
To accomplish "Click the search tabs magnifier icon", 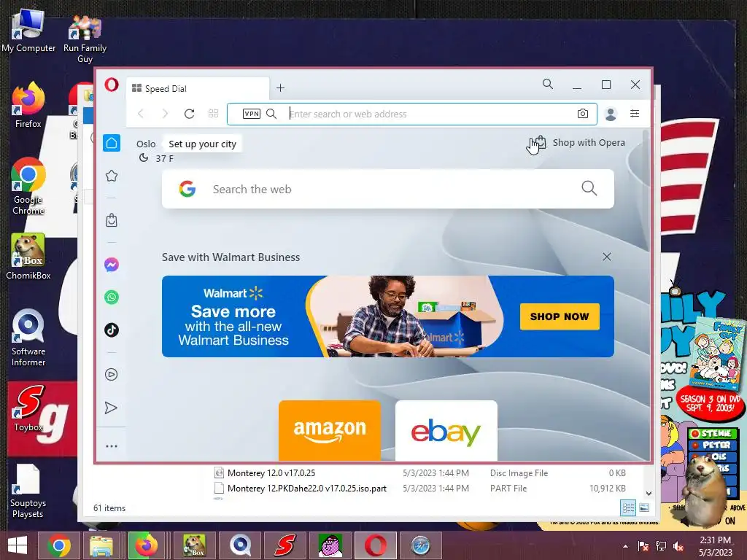I will tap(548, 85).
